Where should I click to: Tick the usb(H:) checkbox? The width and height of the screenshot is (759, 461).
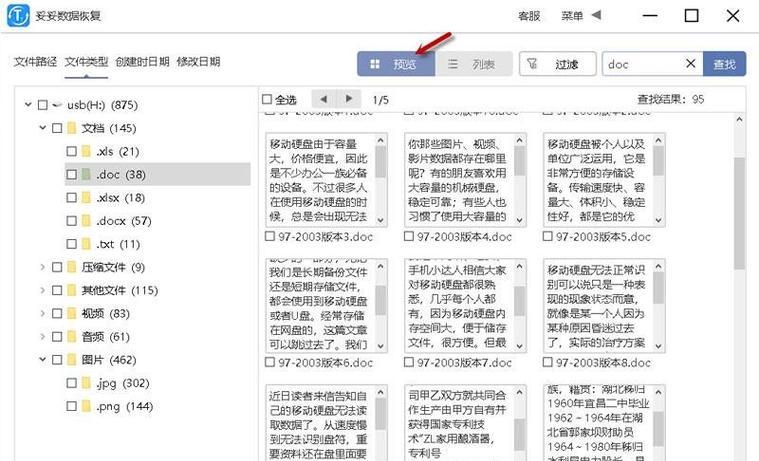click(x=43, y=105)
